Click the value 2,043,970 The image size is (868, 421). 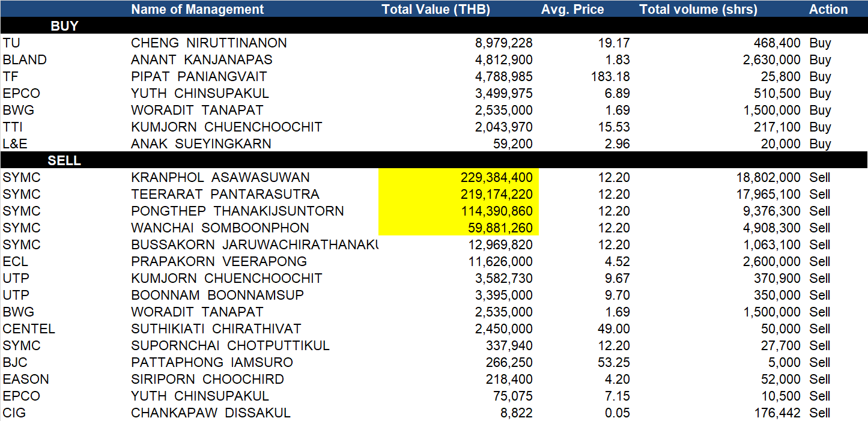click(x=503, y=127)
